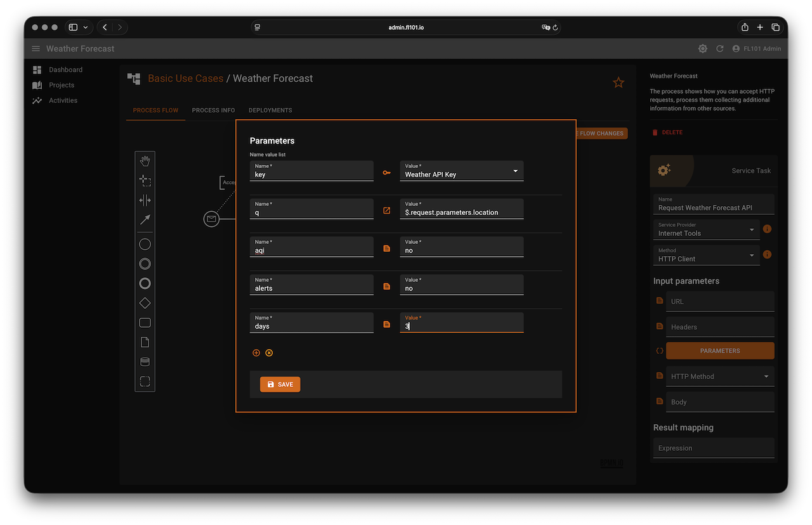The image size is (812, 525).
Task: Switch to the Process Info tab
Action: coord(213,110)
